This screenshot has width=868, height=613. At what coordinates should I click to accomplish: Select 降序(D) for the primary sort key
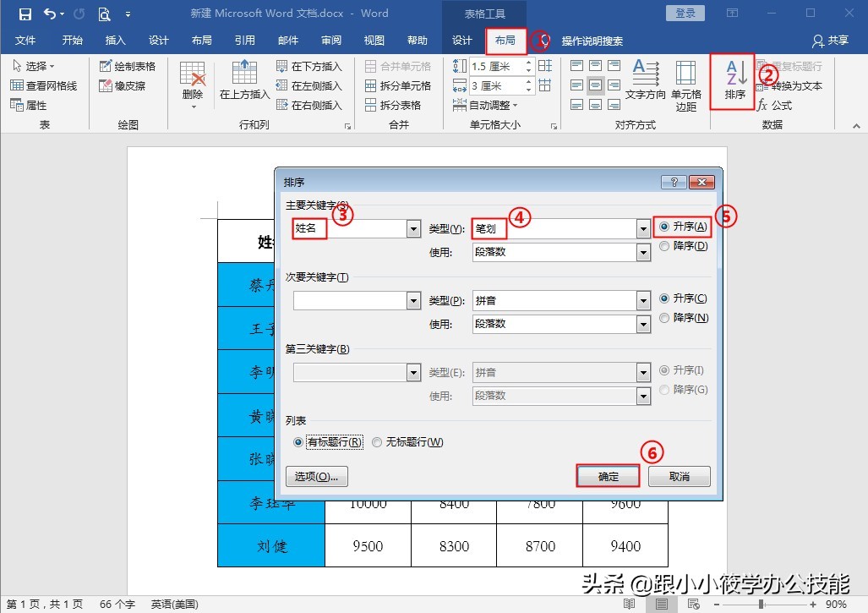pyautogui.click(x=666, y=245)
